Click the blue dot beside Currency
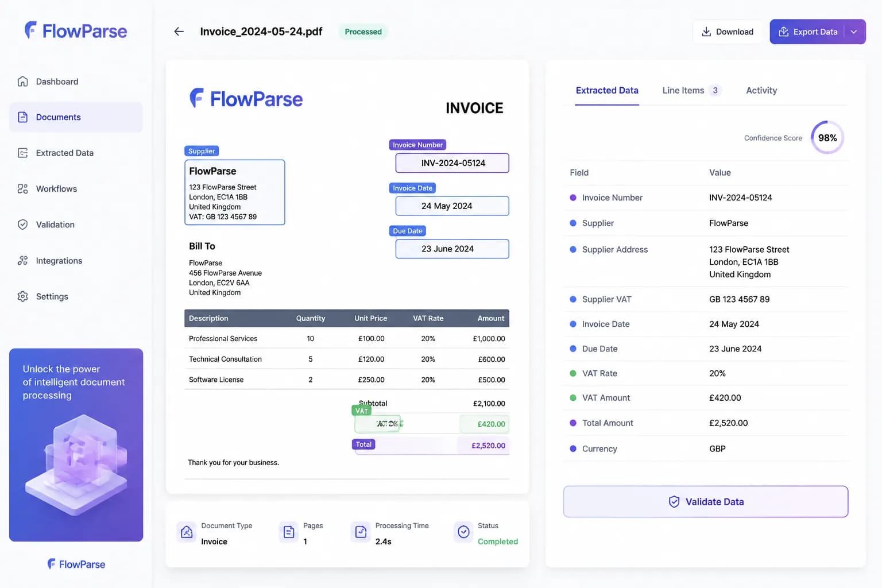 pos(573,449)
